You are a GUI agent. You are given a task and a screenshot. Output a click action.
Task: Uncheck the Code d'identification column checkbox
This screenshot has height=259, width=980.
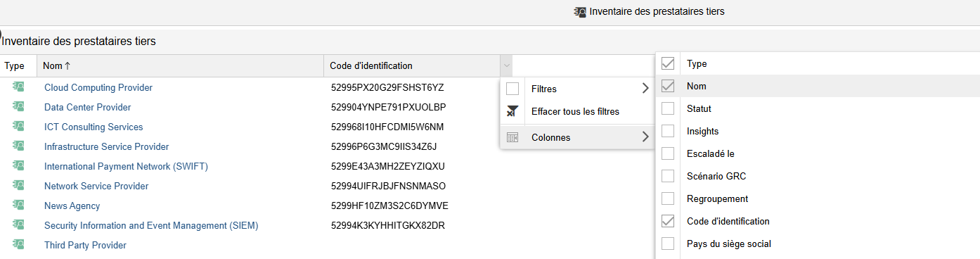(668, 221)
